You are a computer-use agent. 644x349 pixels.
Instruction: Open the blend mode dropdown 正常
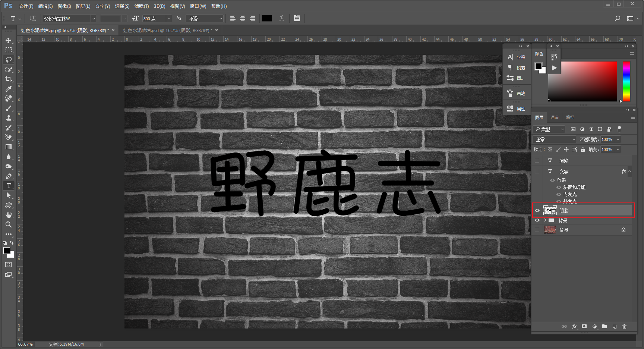[x=555, y=139]
